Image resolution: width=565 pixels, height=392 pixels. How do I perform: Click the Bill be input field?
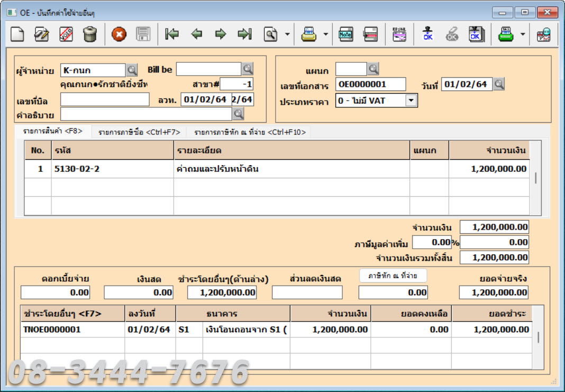tap(208, 69)
